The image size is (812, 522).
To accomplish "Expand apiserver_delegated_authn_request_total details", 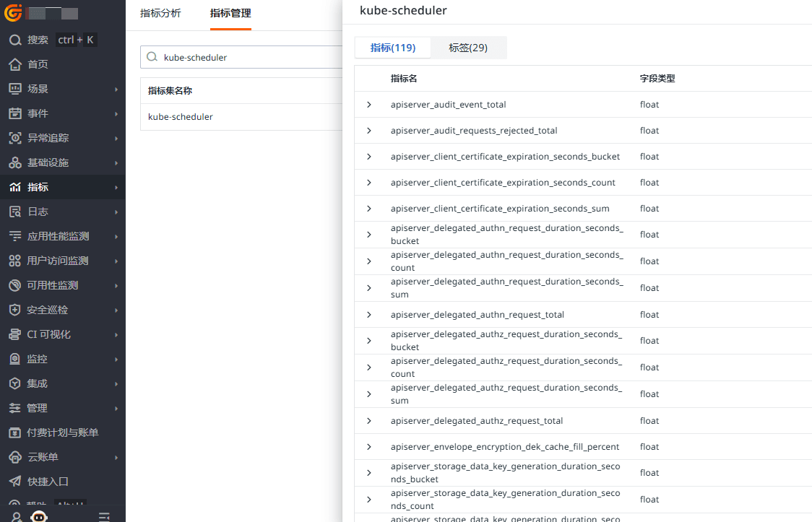I will tap(369, 314).
